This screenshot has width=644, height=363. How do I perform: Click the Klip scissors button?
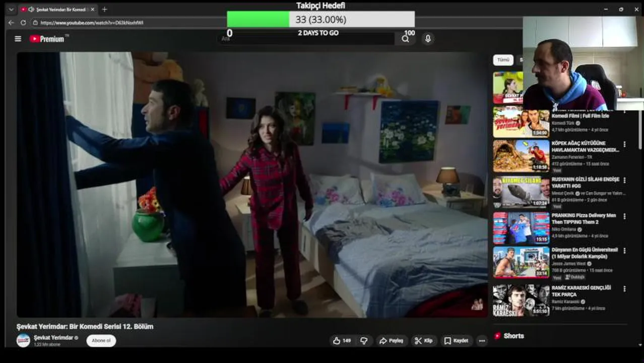click(x=423, y=341)
